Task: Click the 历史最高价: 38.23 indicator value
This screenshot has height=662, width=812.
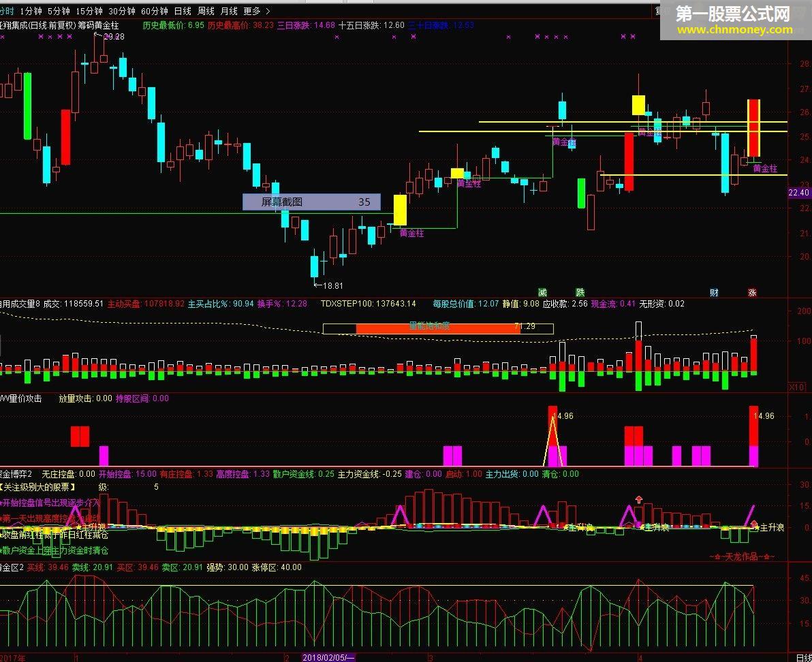Action: [x=240, y=25]
